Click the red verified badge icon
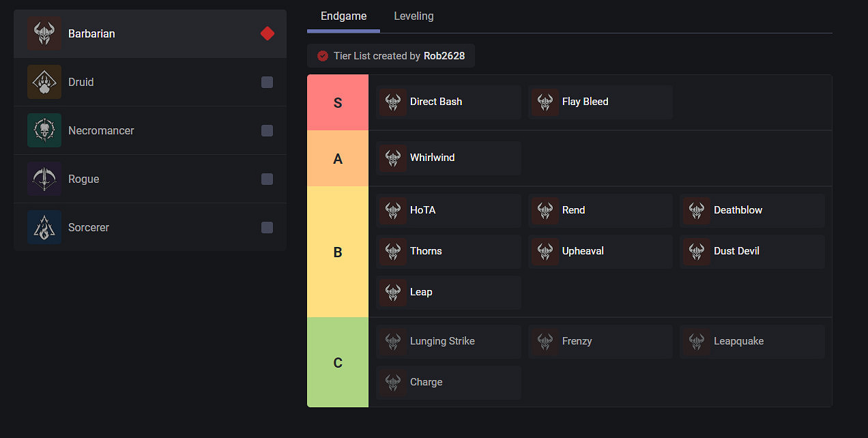 pos(323,56)
